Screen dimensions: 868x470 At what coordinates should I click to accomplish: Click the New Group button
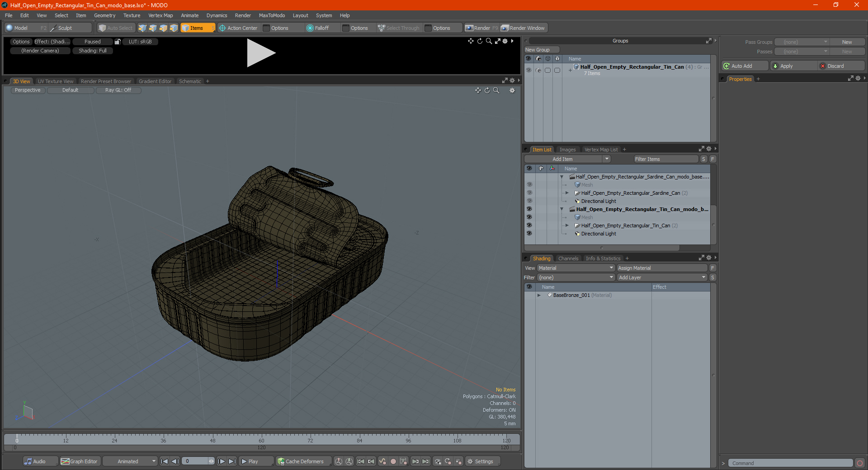(x=542, y=50)
